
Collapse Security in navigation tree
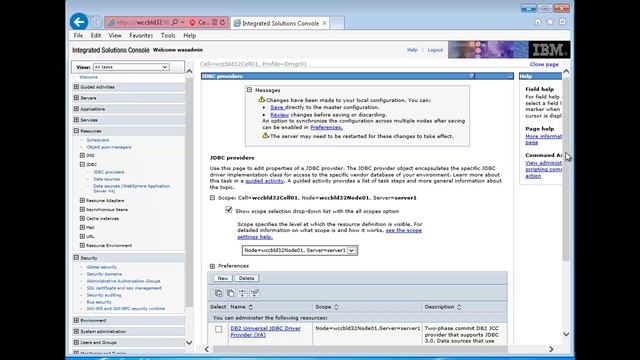click(x=76, y=258)
